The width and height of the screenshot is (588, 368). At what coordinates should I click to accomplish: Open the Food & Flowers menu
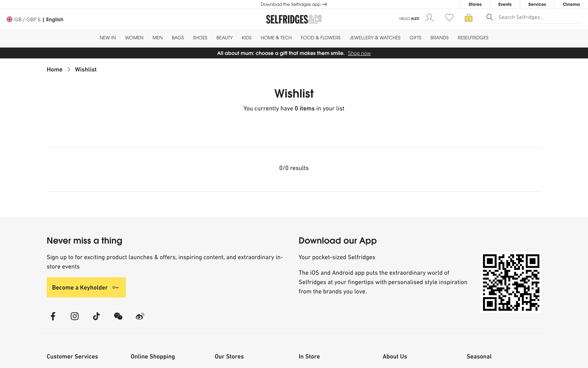click(x=320, y=38)
